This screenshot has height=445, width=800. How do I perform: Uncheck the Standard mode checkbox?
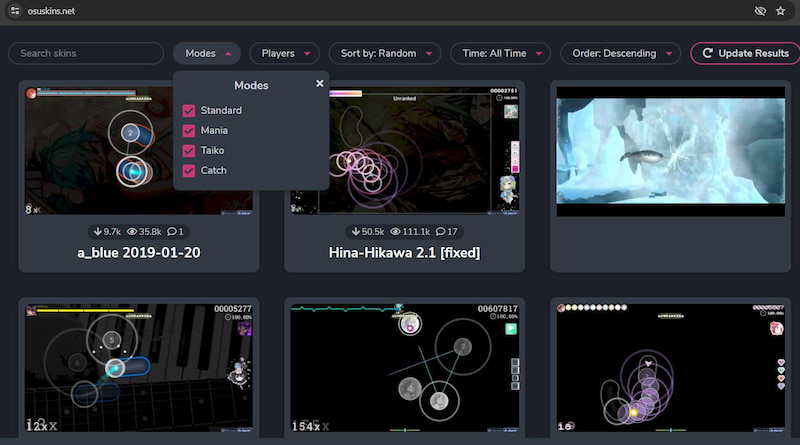point(189,111)
